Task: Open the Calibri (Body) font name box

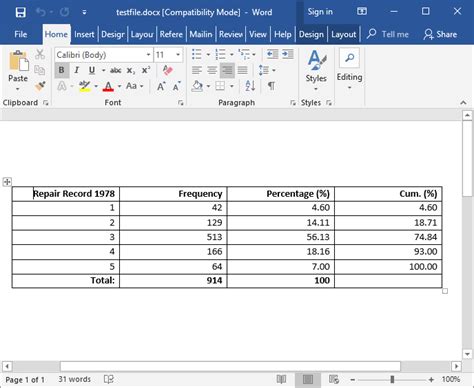Action: click(x=104, y=55)
